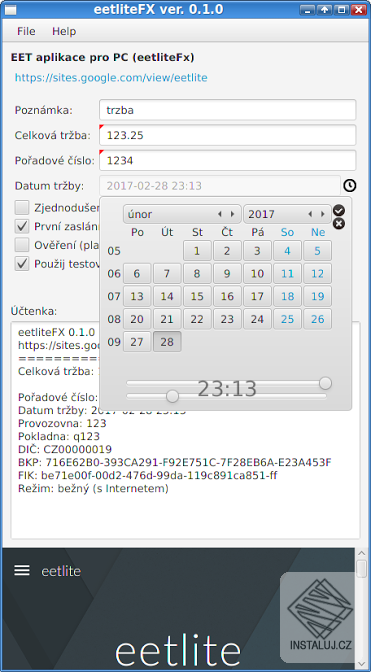The width and height of the screenshot is (371, 672).
Task: Open the 2017 year selector
Action: coord(287,214)
